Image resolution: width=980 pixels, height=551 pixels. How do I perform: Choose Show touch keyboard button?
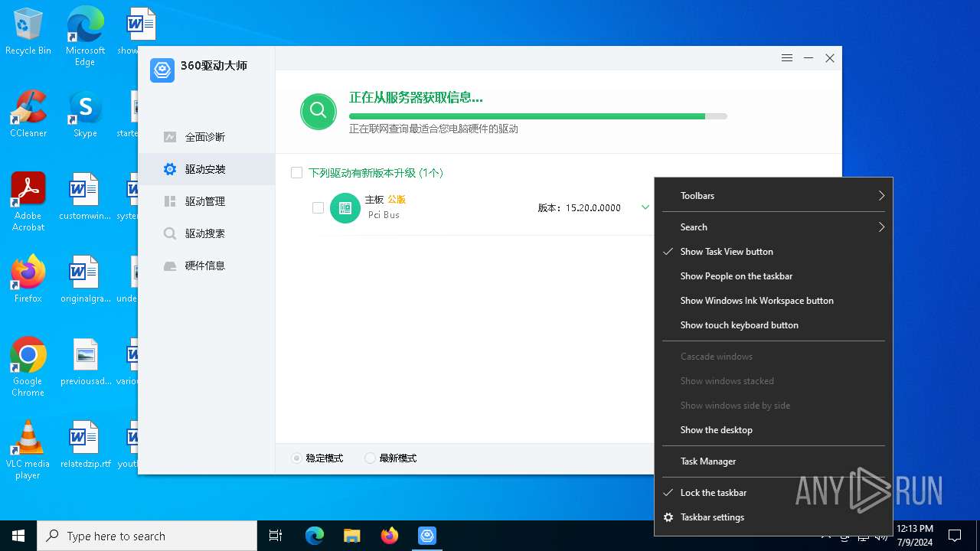point(773,325)
